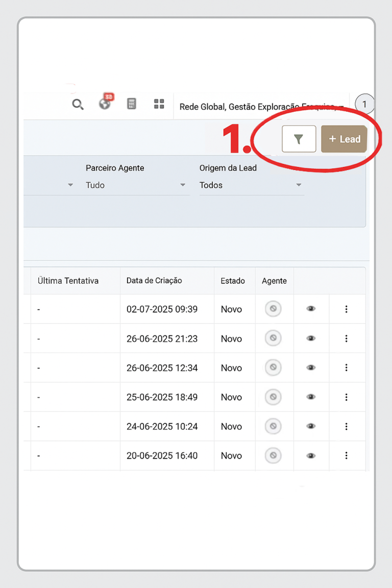Viewport: 392px width, 588px height.
Task: View the lead created 25-06-2025 18:49
Action: [x=311, y=397]
